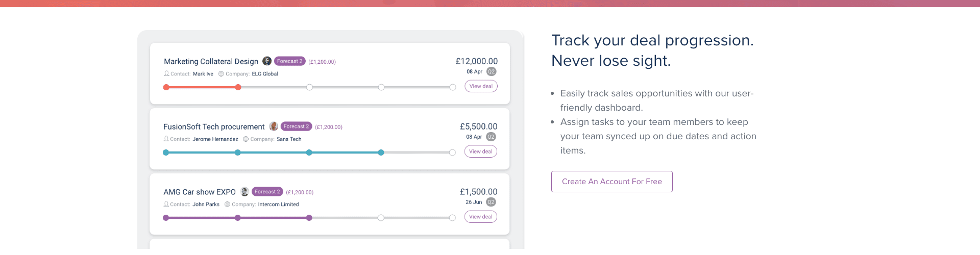Click last empty stage dot on FusionSoft progress bar
This screenshot has height=255, width=980.
click(452, 152)
